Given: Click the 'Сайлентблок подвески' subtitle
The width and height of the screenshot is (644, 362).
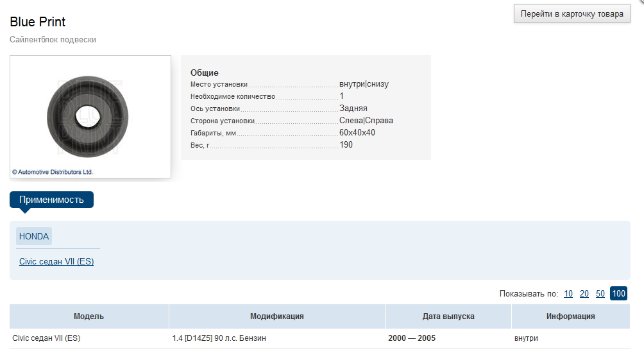Looking at the screenshot, I should (53, 40).
